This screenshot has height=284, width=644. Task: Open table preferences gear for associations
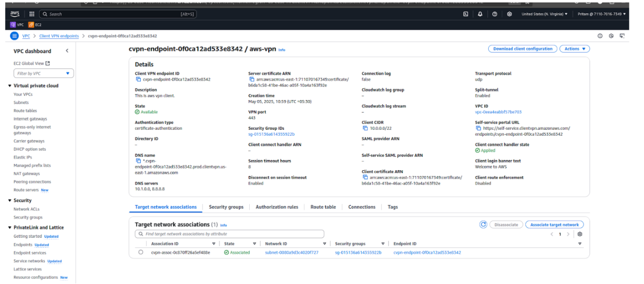[579, 234]
